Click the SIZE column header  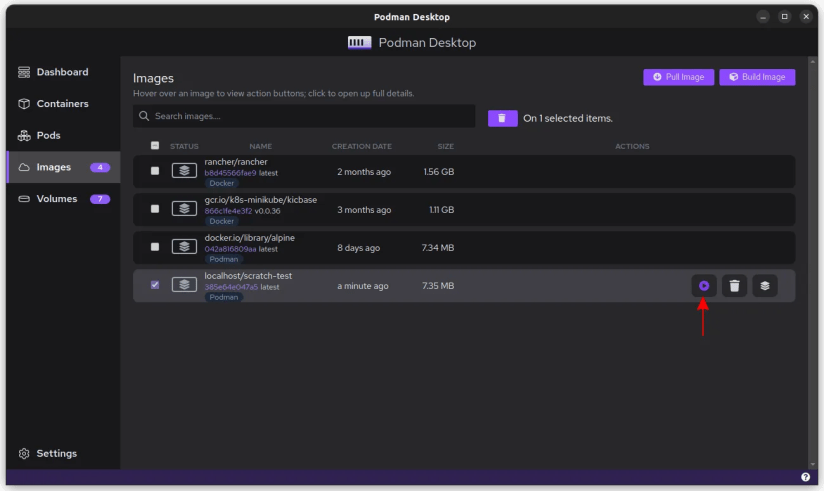(x=446, y=146)
